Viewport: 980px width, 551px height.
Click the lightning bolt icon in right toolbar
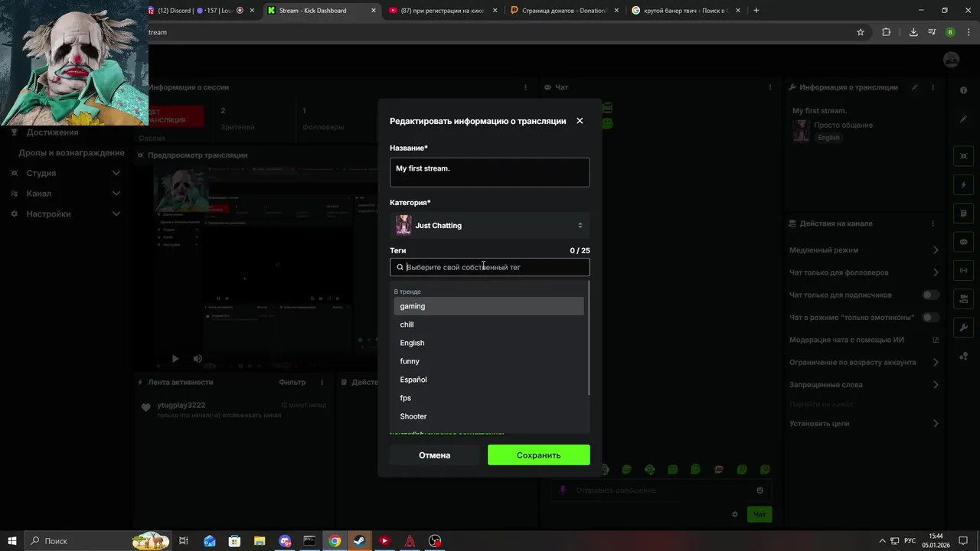pos(963,185)
